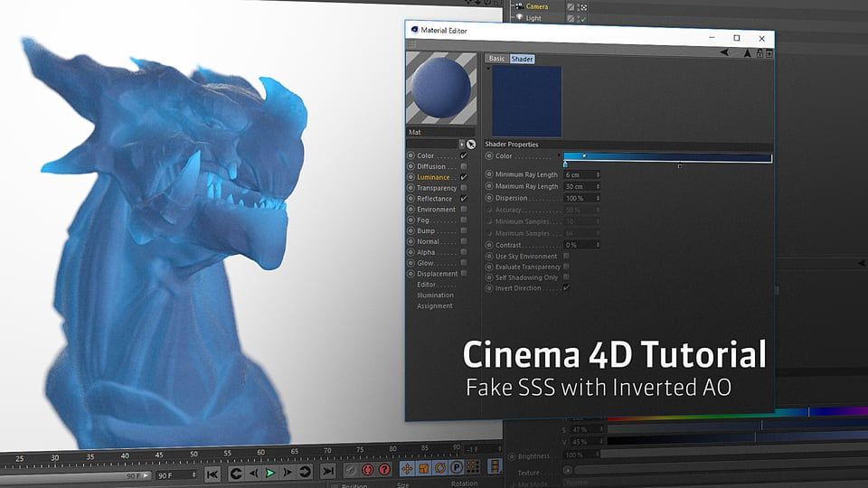
Task: Click the back arrow in Material Editor
Action: [x=724, y=52]
